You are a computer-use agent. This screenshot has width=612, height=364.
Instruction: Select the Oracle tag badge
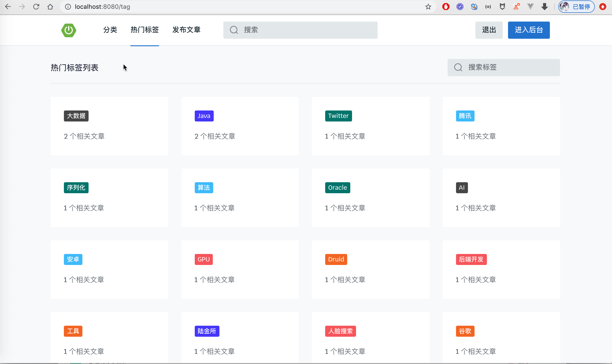click(338, 188)
